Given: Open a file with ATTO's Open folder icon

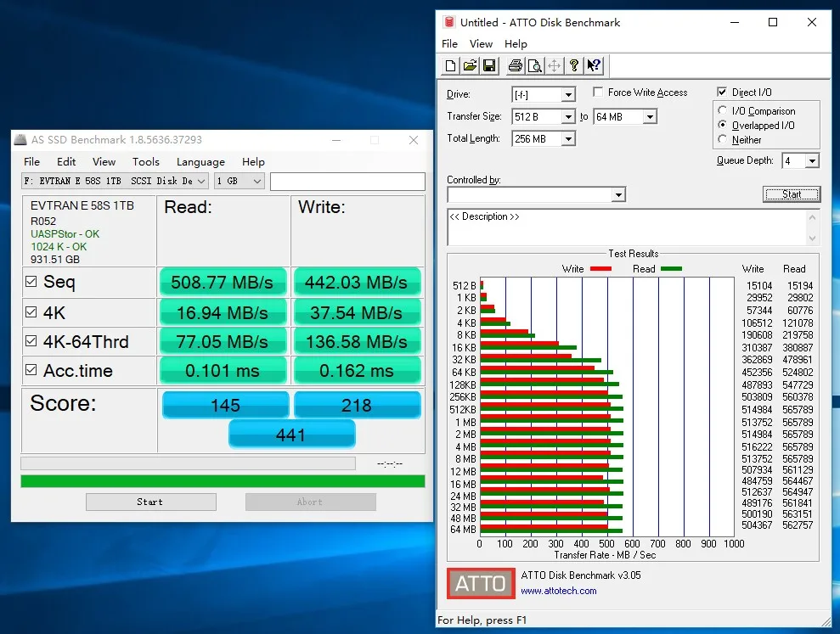Looking at the screenshot, I should point(470,66).
